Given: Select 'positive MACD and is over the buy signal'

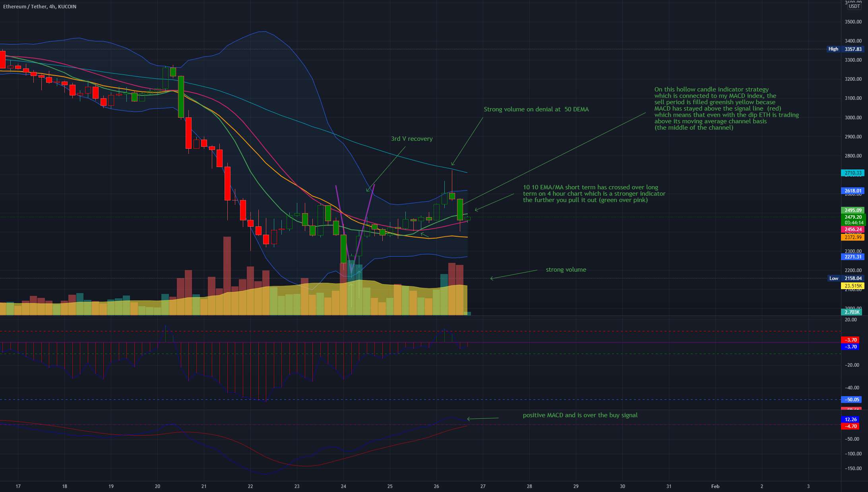Looking at the screenshot, I should 580,415.
